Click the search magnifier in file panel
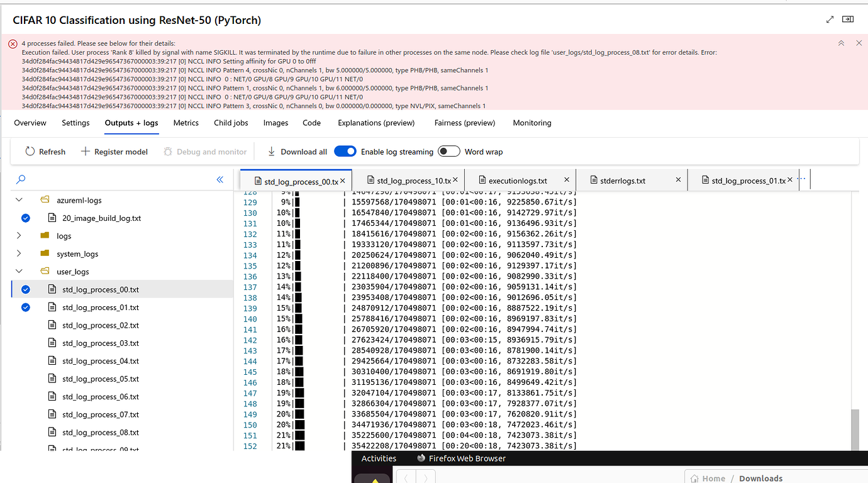The width and height of the screenshot is (868, 483). [21, 180]
